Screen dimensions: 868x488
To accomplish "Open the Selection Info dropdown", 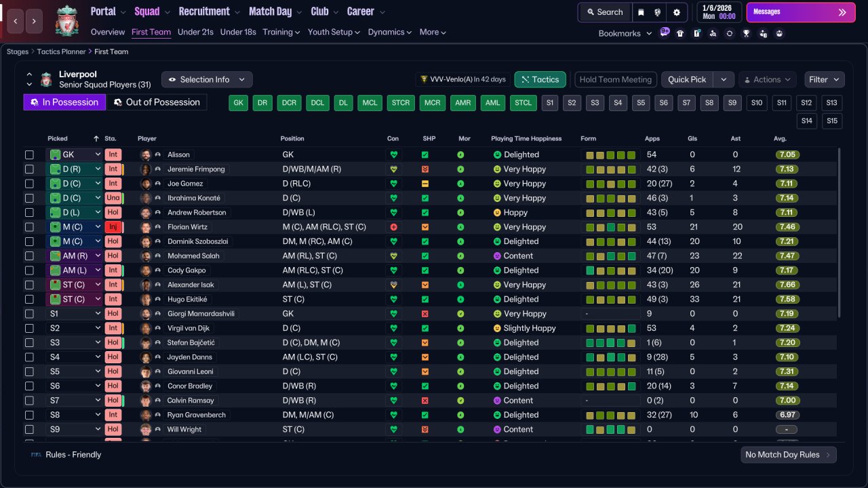I will coord(207,79).
